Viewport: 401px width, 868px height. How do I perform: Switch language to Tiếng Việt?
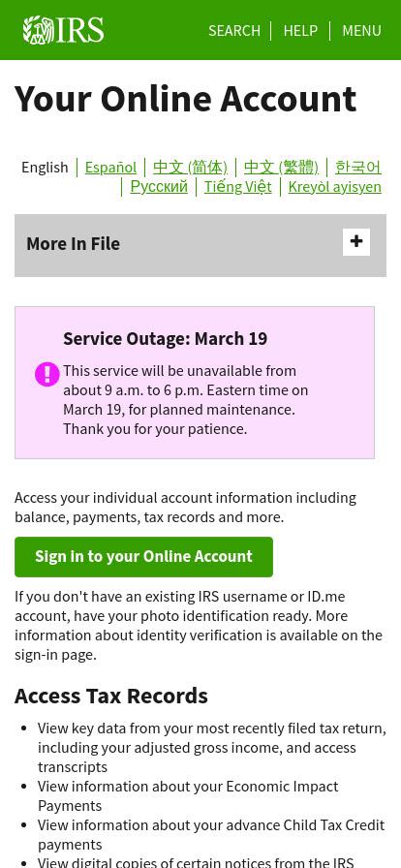pyautogui.click(x=237, y=187)
